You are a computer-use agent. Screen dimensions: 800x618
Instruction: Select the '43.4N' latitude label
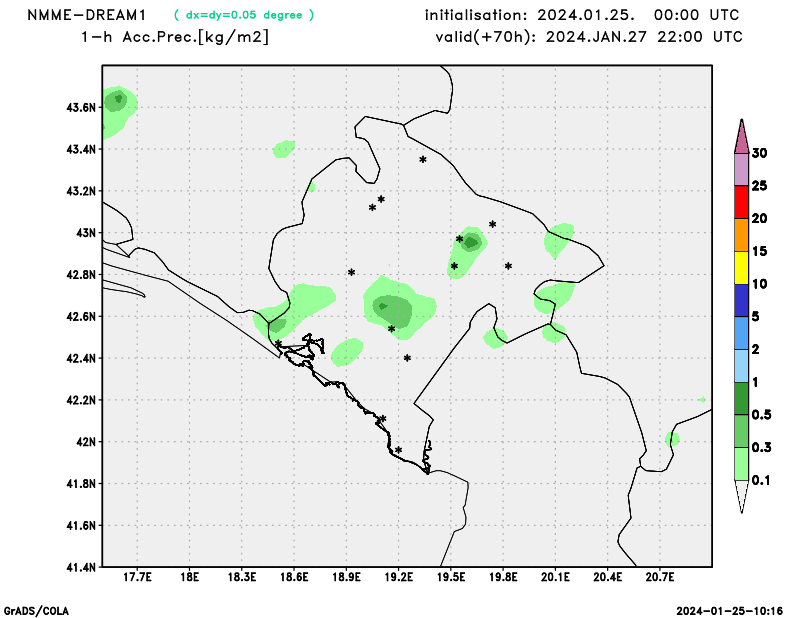81,150
